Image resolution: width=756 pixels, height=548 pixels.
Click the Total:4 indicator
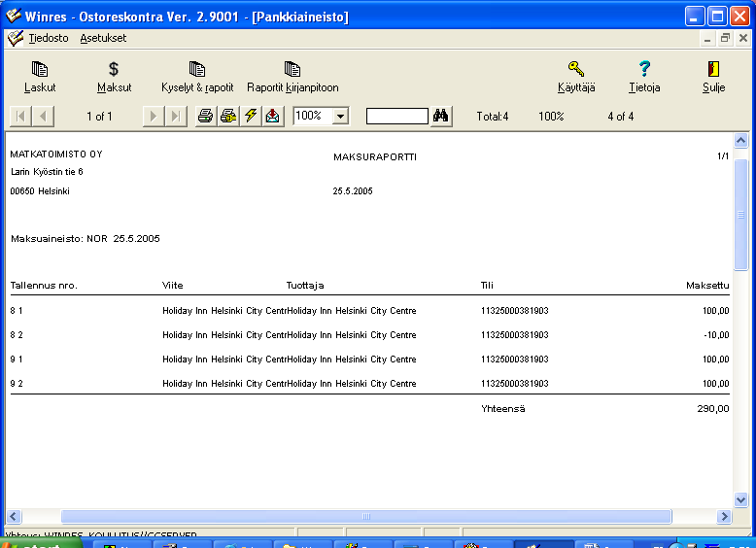(x=493, y=117)
